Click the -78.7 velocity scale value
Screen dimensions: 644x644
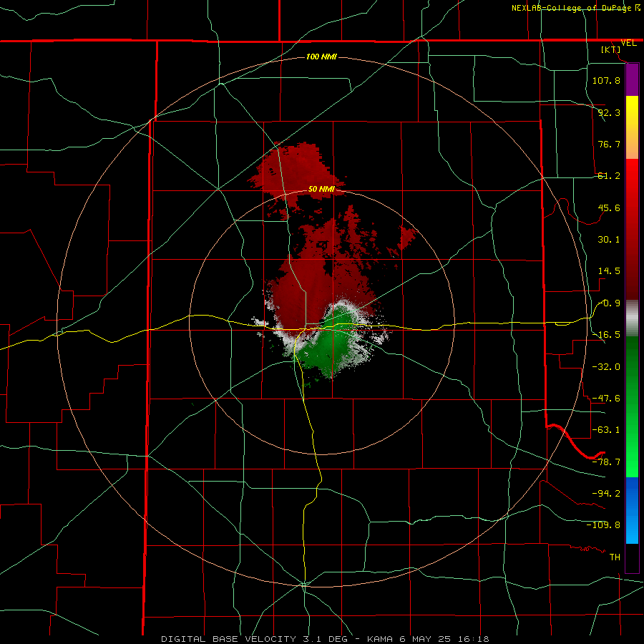606,462
